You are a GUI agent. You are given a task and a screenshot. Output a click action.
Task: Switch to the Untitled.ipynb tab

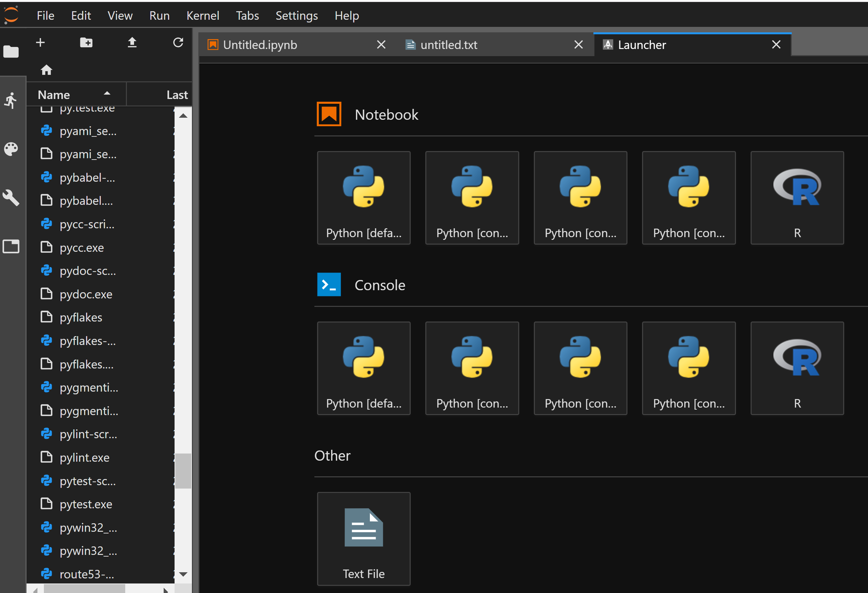pos(260,45)
